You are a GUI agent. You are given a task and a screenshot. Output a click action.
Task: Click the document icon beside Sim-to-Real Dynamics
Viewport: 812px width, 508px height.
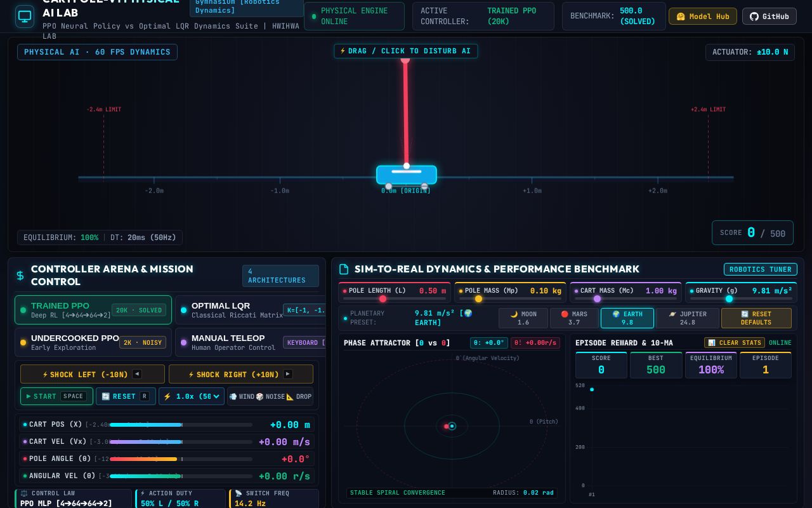point(344,269)
